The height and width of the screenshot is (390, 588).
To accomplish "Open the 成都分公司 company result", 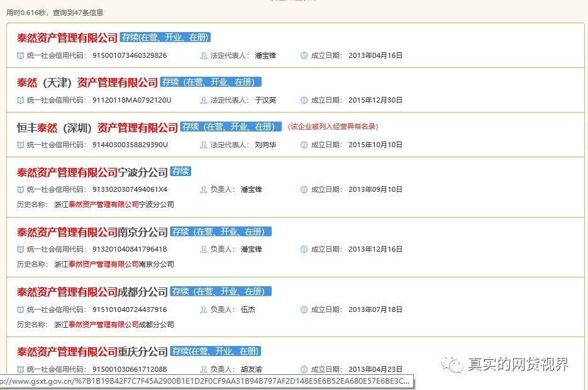I will pos(92,292).
